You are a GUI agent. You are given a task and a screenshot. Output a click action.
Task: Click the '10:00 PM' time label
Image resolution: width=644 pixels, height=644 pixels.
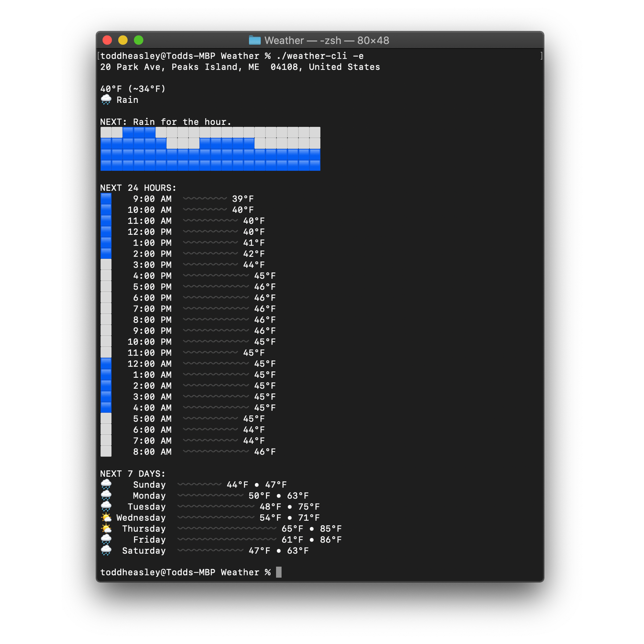(150, 342)
